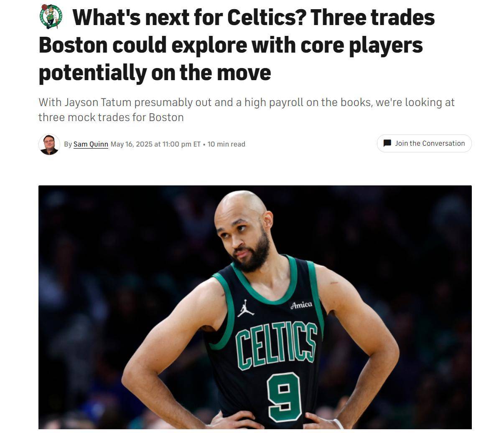Click the 11:00 pm ET timestamp

[x=181, y=144]
